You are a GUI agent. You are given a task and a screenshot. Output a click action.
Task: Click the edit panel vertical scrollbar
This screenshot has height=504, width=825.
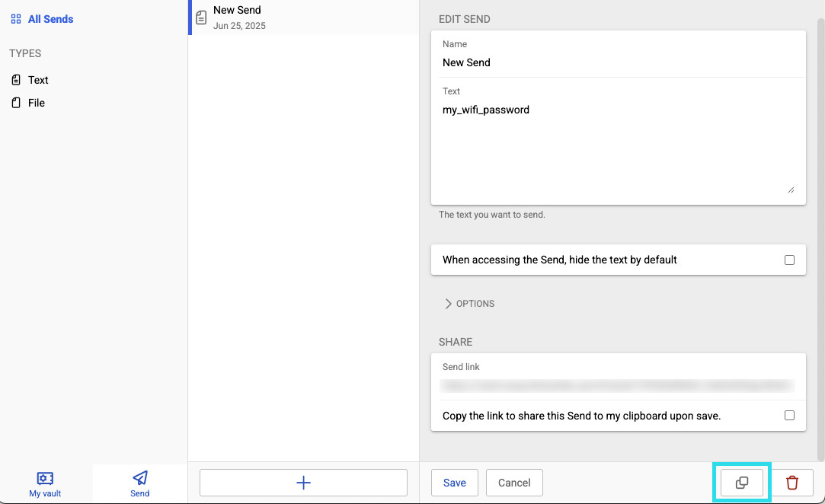pos(820,228)
